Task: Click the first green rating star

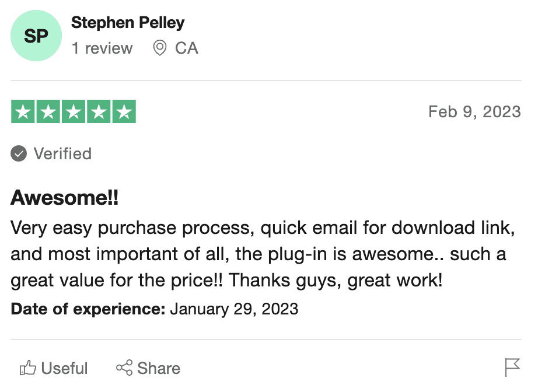Action: 23,111
